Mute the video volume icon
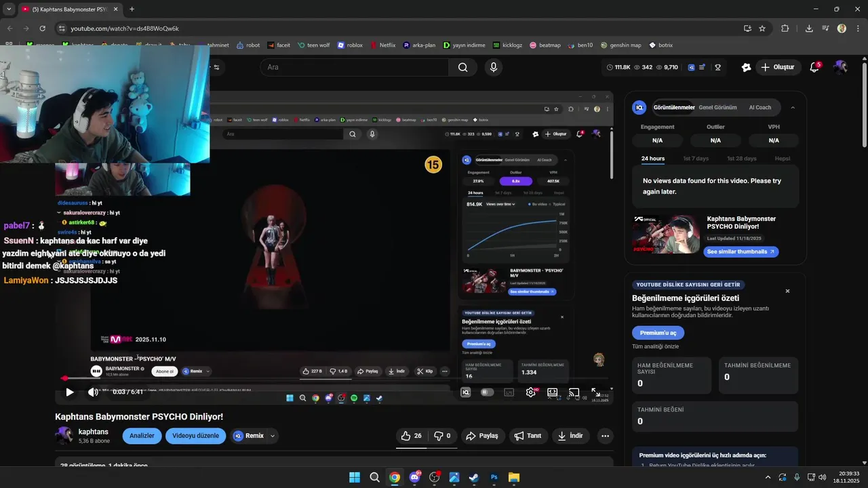This screenshot has height=488, width=868. coord(93,392)
